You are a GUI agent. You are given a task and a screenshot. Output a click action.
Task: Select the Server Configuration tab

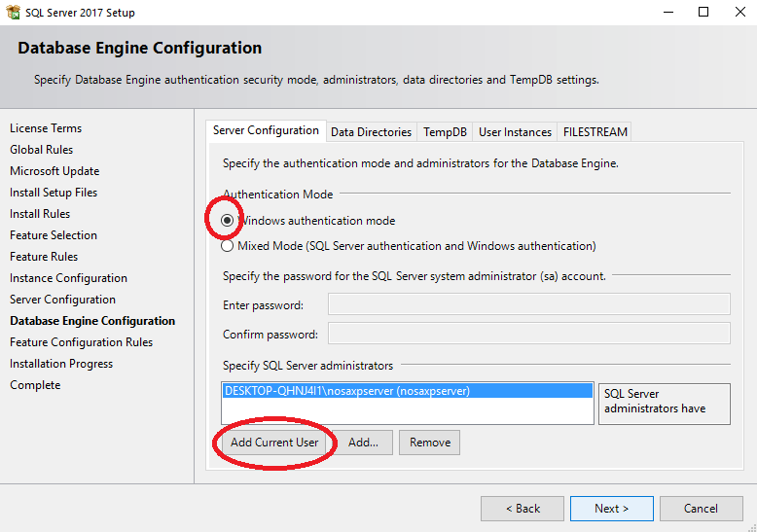coord(266,131)
